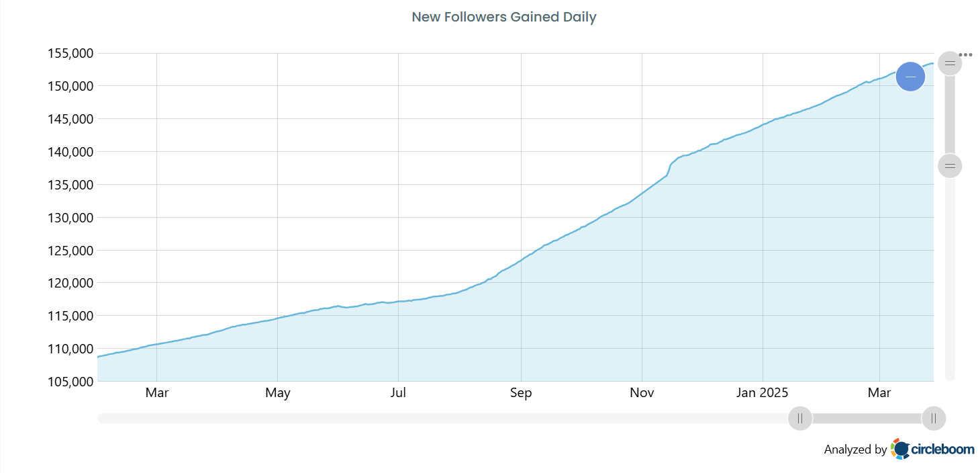Click the "105,000" y-axis label

pyautogui.click(x=71, y=382)
